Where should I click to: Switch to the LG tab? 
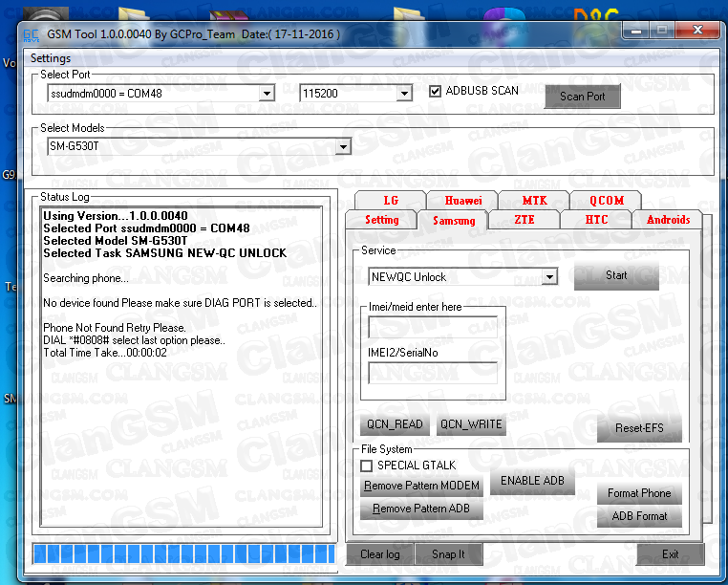[391, 201]
